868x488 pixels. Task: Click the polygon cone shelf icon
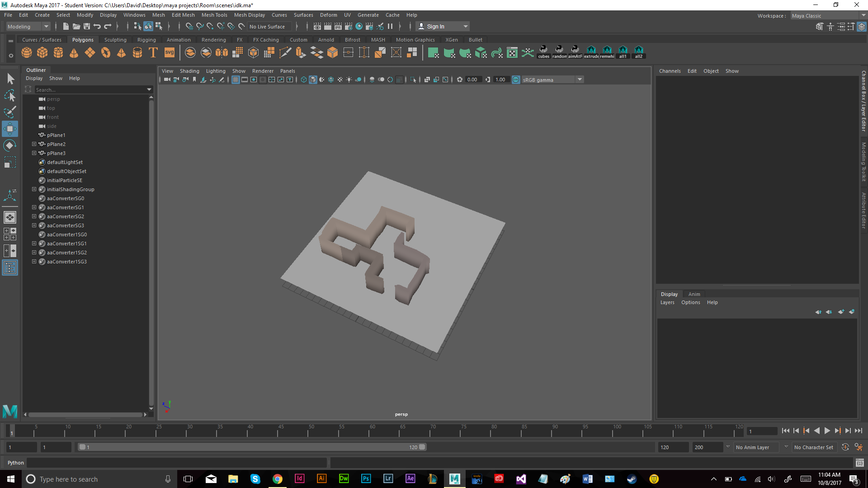pos(74,53)
